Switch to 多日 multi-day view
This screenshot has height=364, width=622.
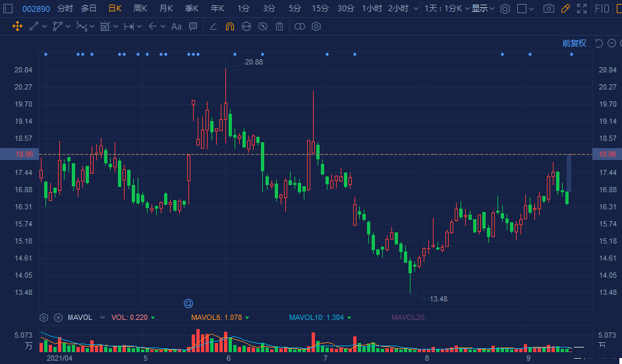(89, 9)
